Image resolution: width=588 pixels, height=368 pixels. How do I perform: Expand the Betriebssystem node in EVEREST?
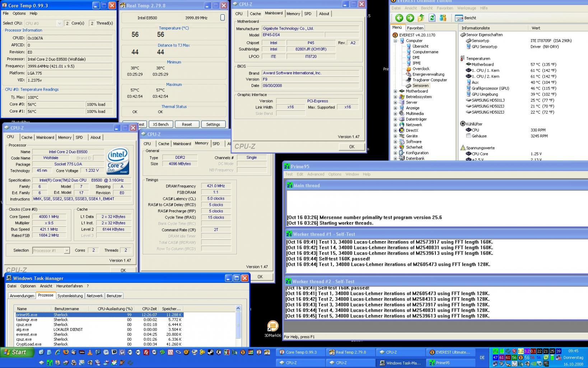pos(395,97)
